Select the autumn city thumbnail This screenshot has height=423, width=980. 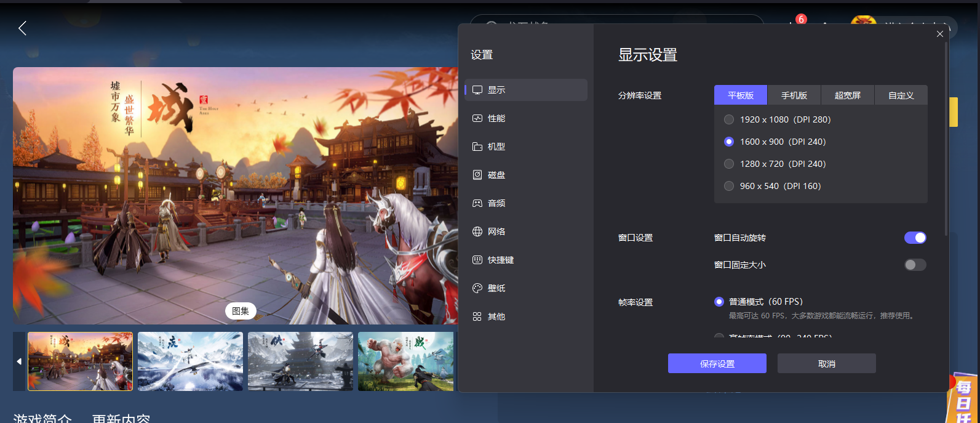[x=80, y=361]
